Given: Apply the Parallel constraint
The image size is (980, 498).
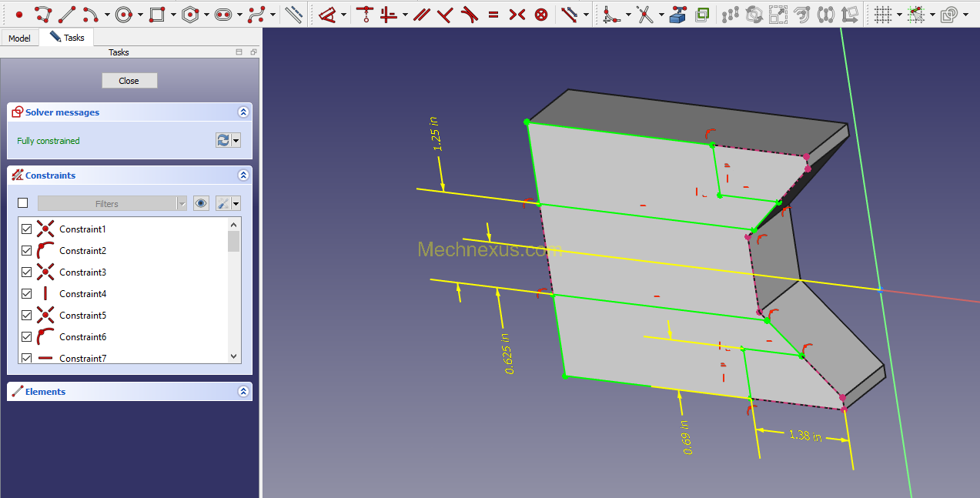Looking at the screenshot, I should [x=420, y=14].
